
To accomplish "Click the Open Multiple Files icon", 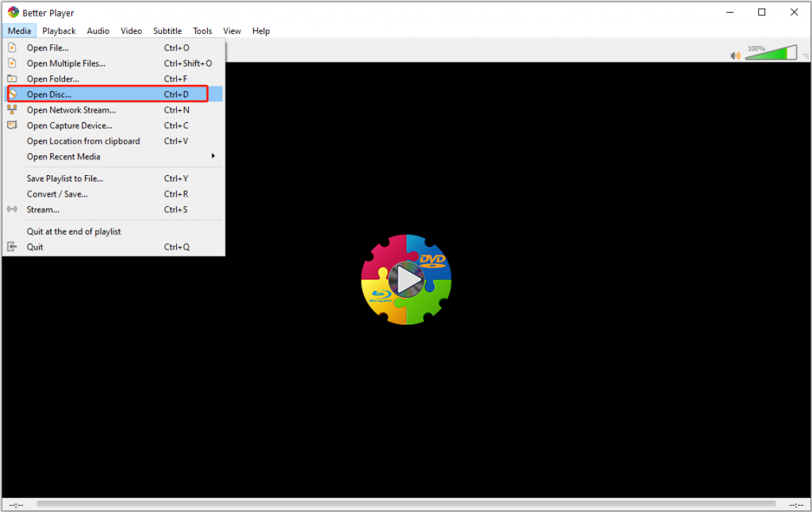I will point(12,63).
